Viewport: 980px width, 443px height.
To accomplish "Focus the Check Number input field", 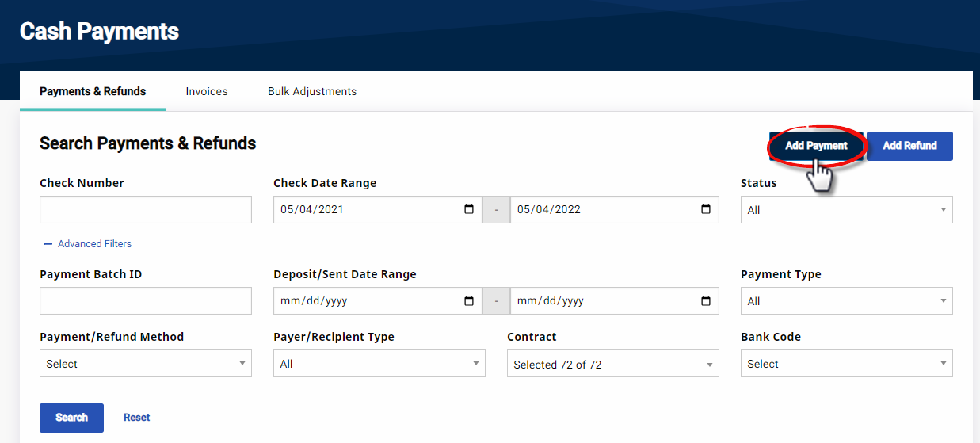I will point(145,210).
